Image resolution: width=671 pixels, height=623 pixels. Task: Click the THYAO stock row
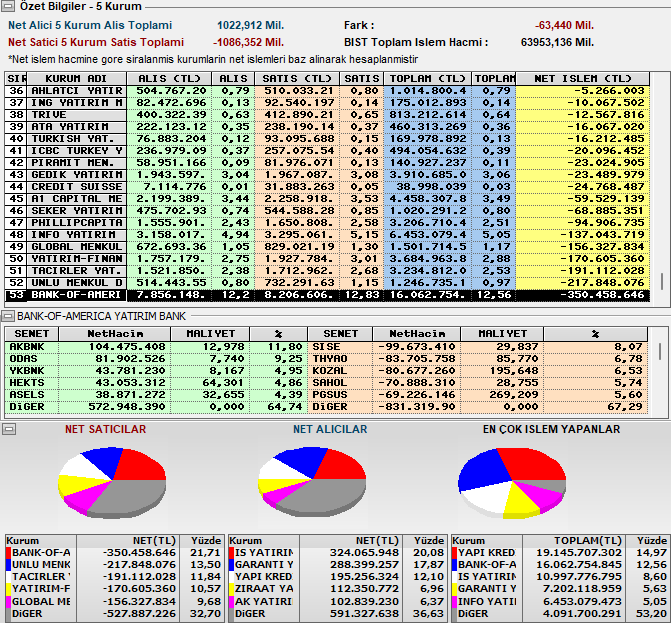pos(478,359)
